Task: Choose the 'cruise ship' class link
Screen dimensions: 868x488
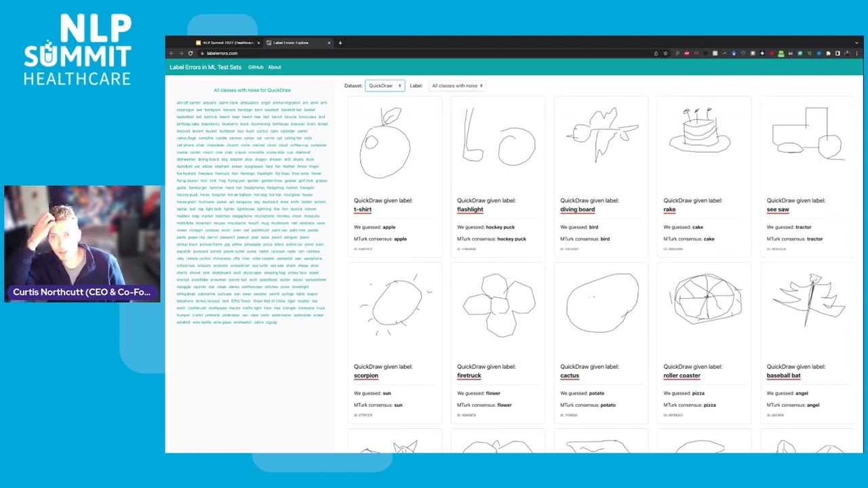Action: pyautogui.click(x=275, y=152)
